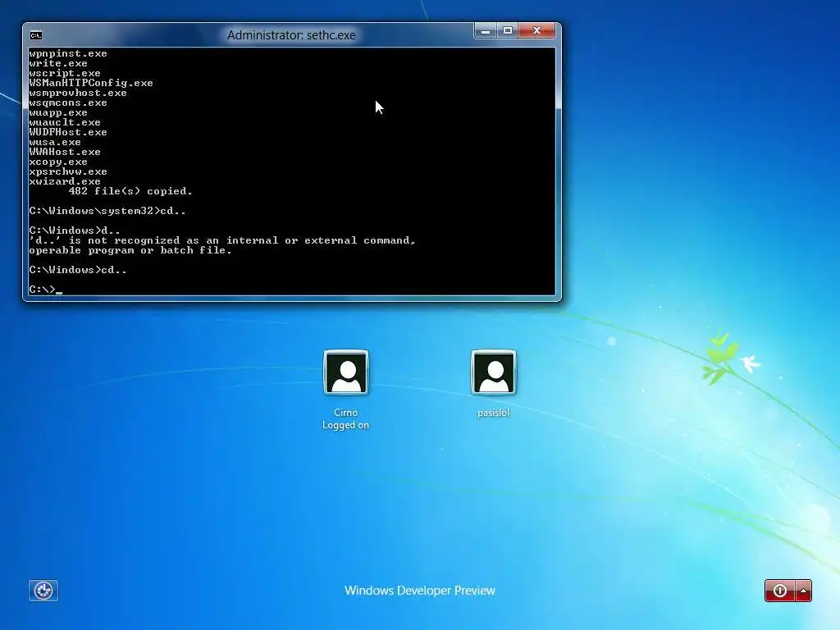Click the 'operable program or batch file.' line
Image resolution: width=840 pixels, height=630 pixels.
pos(130,250)
